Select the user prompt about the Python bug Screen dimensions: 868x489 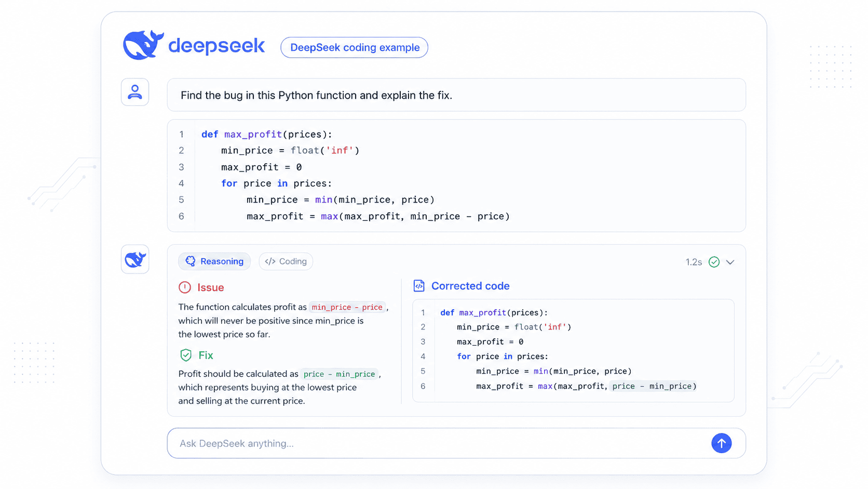point(456,95)
